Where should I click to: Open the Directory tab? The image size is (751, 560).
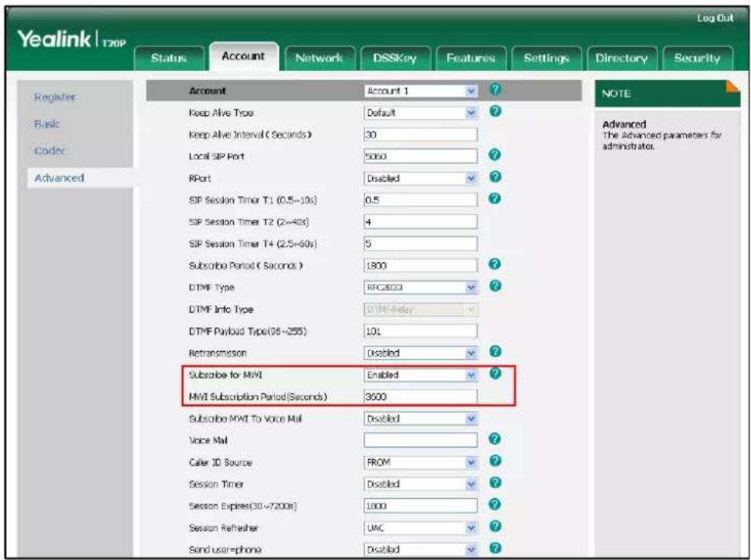pyautogui.click(x=621, y=59)
